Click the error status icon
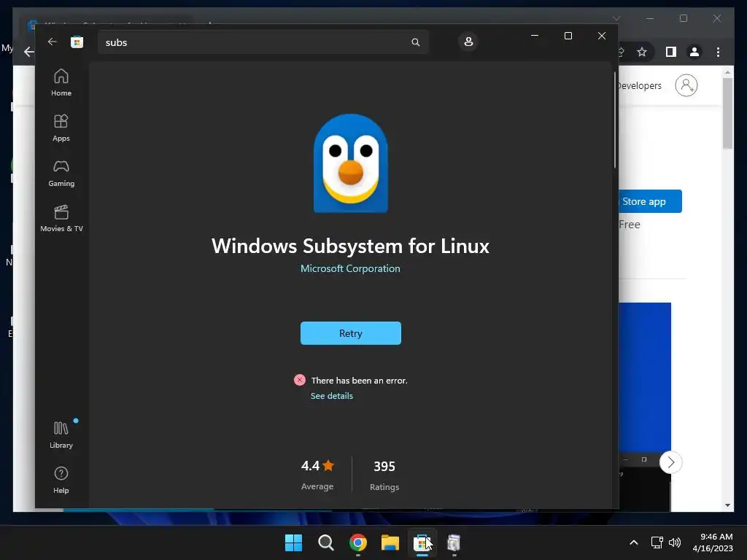 coord(300,380)
